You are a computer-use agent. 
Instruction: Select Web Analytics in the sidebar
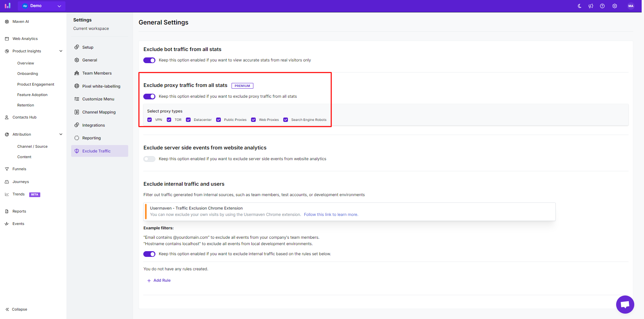point(24,38)
